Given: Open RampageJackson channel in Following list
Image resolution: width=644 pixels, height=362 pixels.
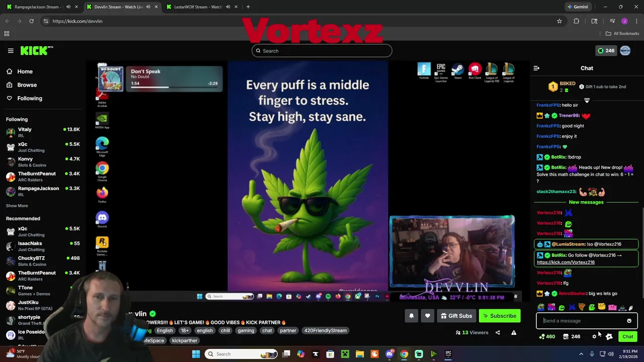Looking at the screenshot, I should click(x=43, y=191).
